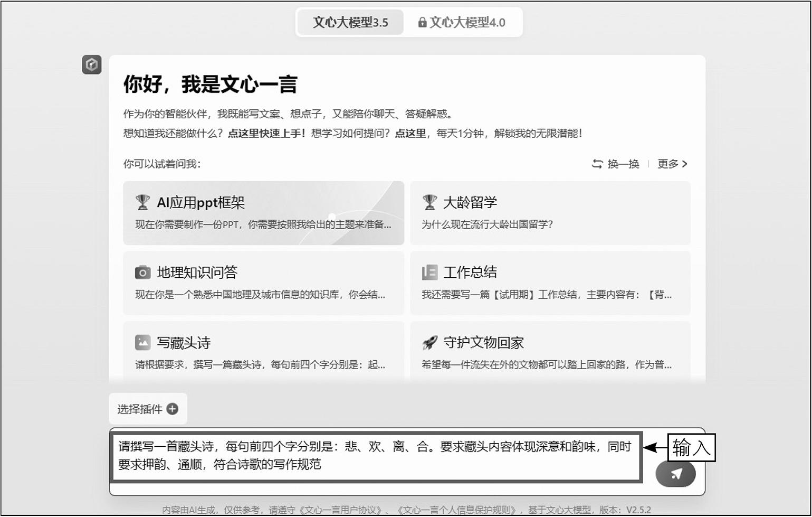Viewport: 812px width, 517px height.
Task: Open the 点这里 link after 想学习如何提问
Action: point(410,133)
